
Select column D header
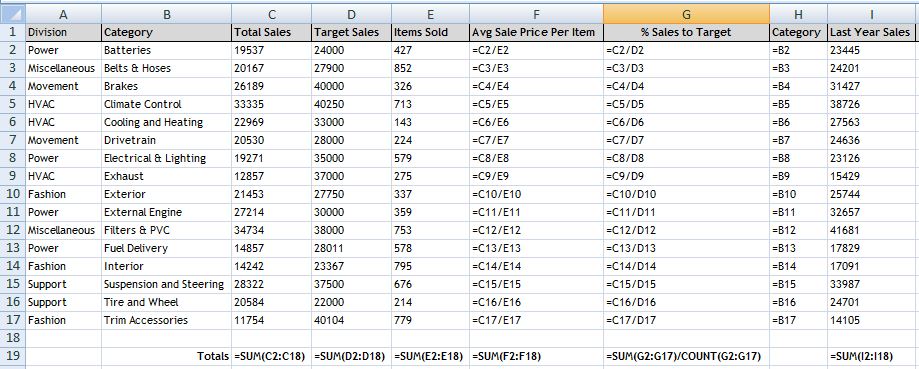351,14
